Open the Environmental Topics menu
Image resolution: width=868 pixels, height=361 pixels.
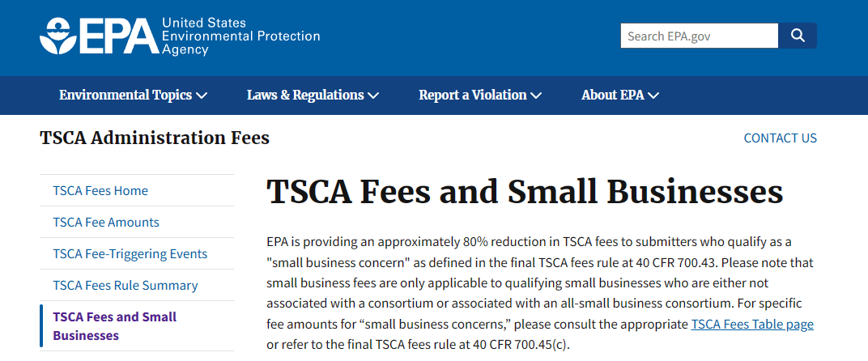126,96
